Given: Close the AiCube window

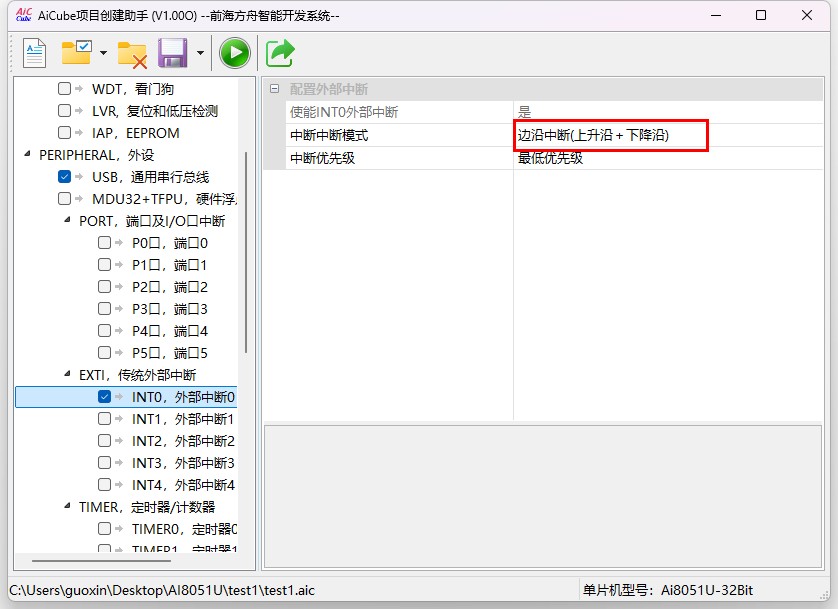Looking at the screenshot, I should tap(807, 15).
